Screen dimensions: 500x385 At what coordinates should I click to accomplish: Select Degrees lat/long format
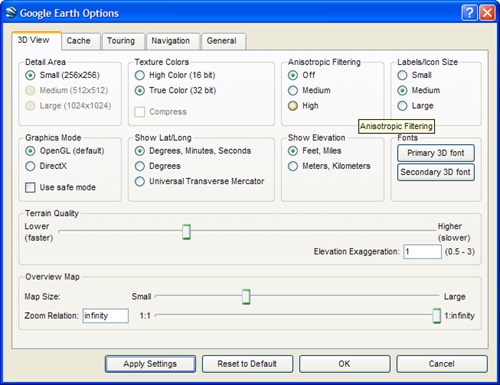click(158, 166)
